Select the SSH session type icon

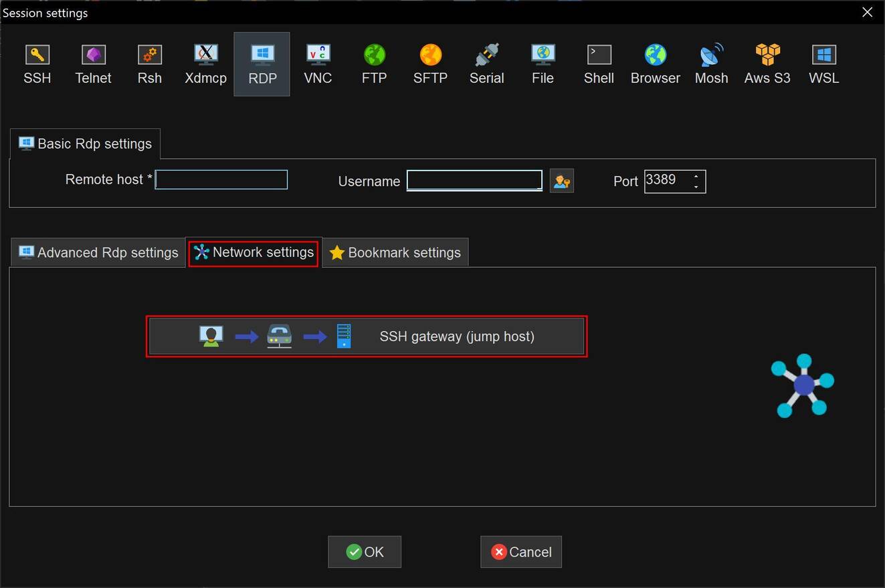pos(37,65)
